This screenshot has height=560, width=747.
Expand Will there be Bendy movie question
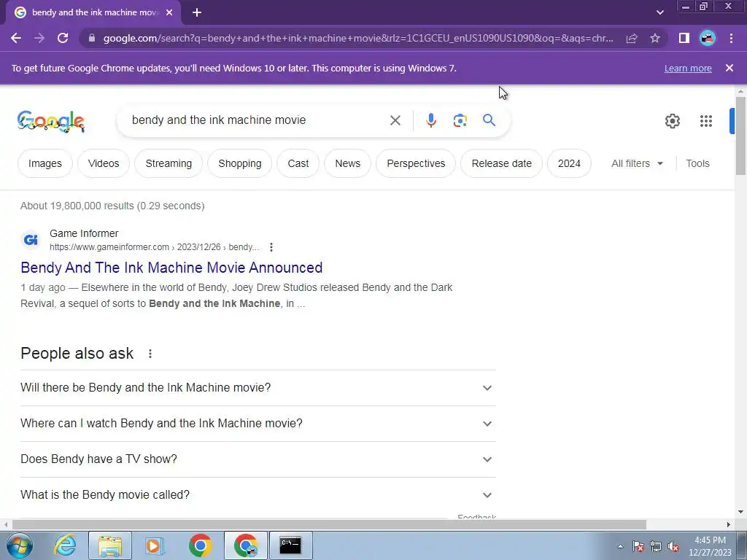pos(258,388)
